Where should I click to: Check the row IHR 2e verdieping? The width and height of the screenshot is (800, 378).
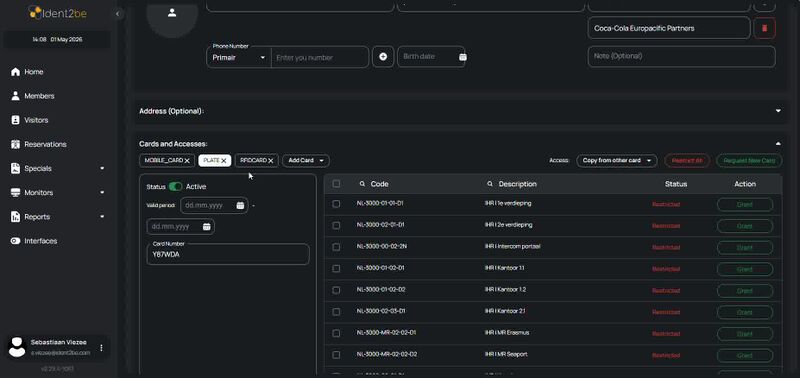click(336, 225)
